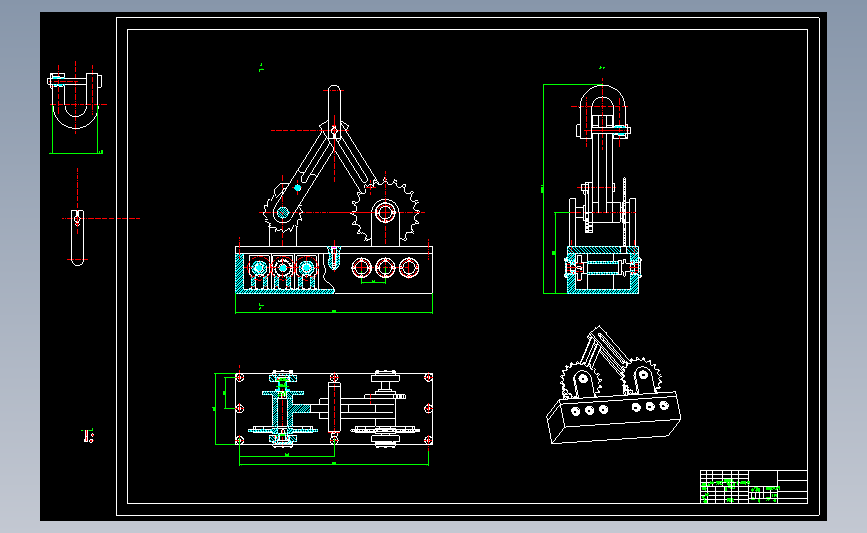Select the isometric 3D view of the assembly
Screen dimensions: 867x533
click(613, 385)
